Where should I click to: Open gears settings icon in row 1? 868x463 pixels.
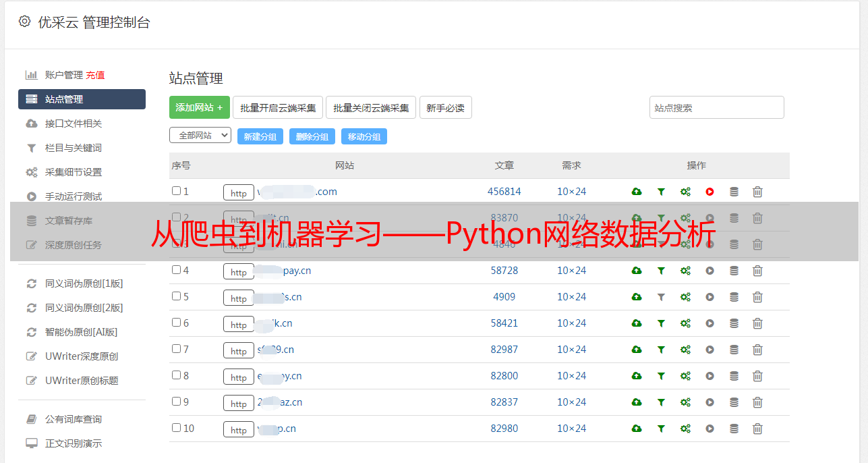pos(685,192)
